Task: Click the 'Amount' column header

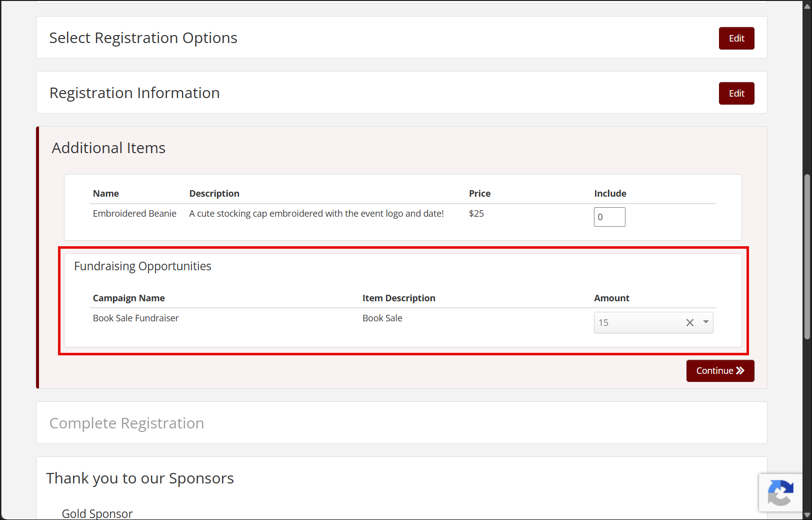Action: pyautogui.click(x=611, y=298)
